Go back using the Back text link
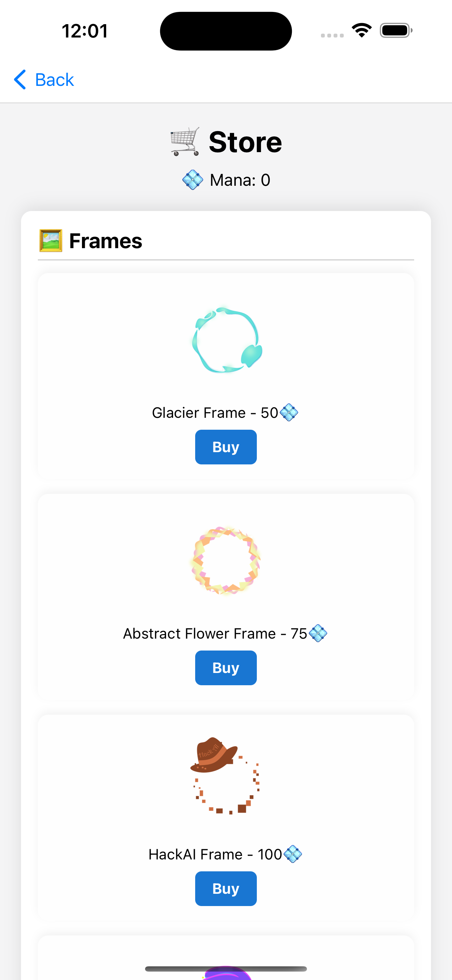This screenshot has width=452, height=980. [x=54, y=80]
